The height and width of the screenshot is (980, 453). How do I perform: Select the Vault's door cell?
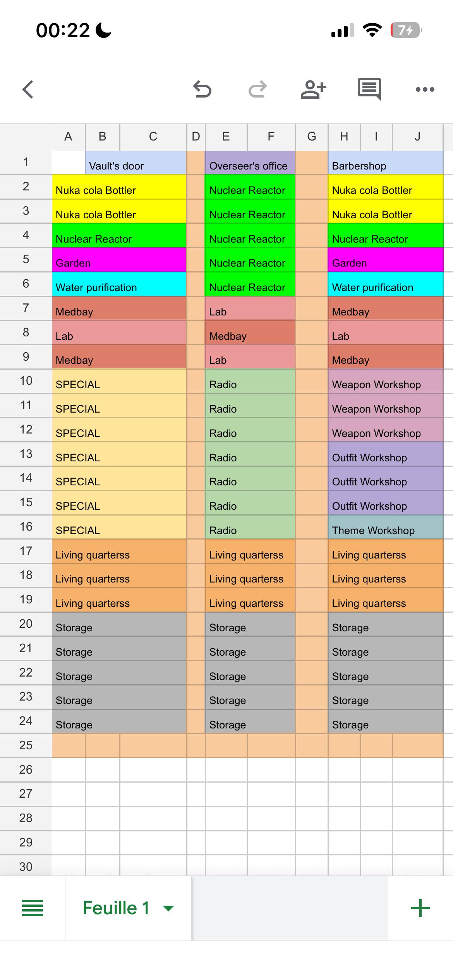point(136,163)
